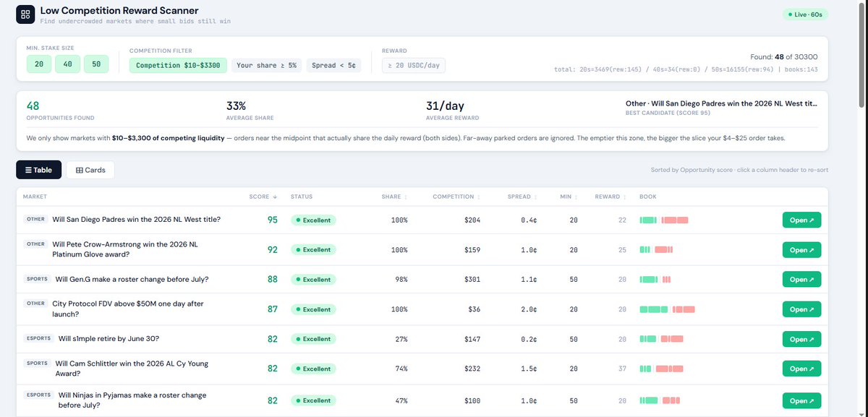
Task: Click the order book bars for s1mple row
Action: coord(661,339)
